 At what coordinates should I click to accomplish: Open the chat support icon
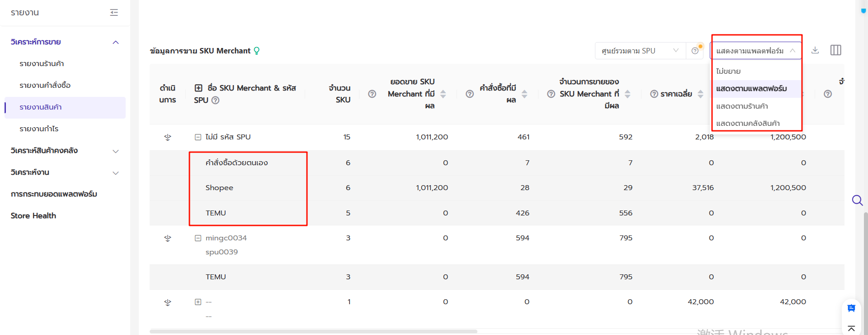851,308
